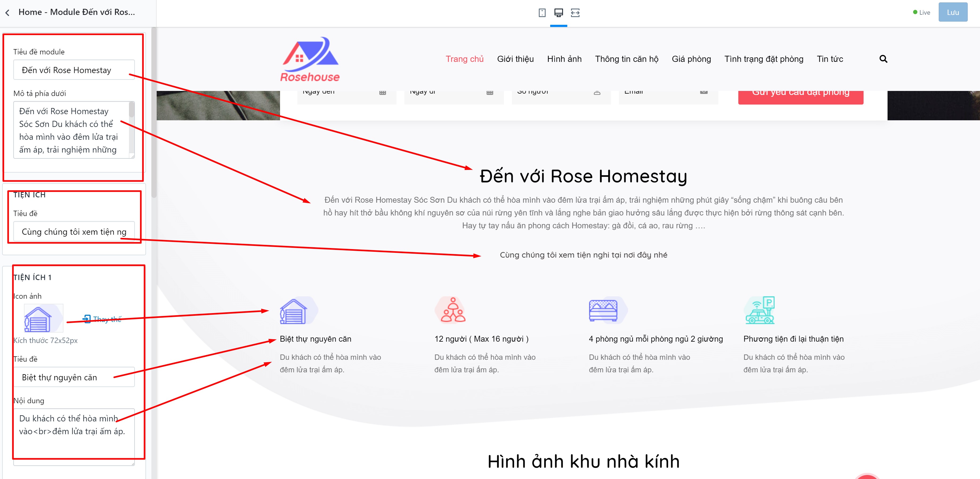
Task: Click the Home - Module page title
Action: [x=76, y=12]
